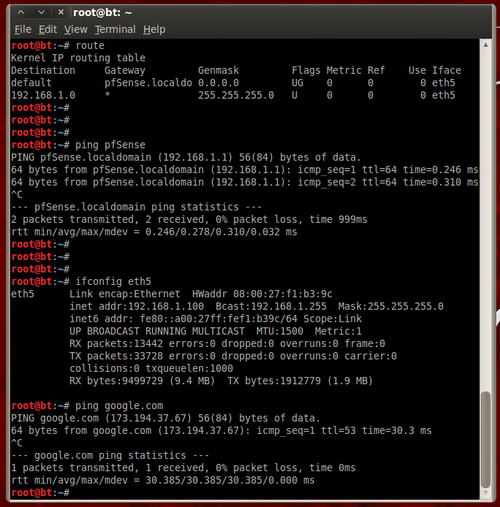Click the empty scrollbar track above the thumb

pos(486,220)
